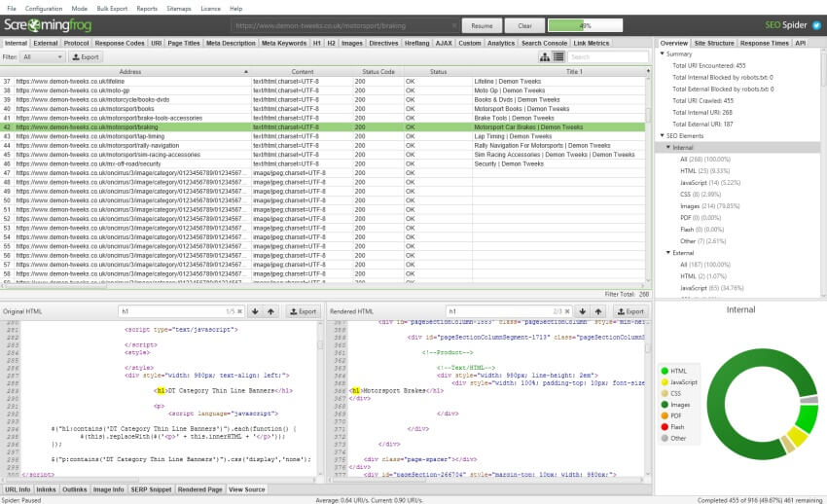
Task: Open the Bulk Export menu
Action: pos(112,9)
